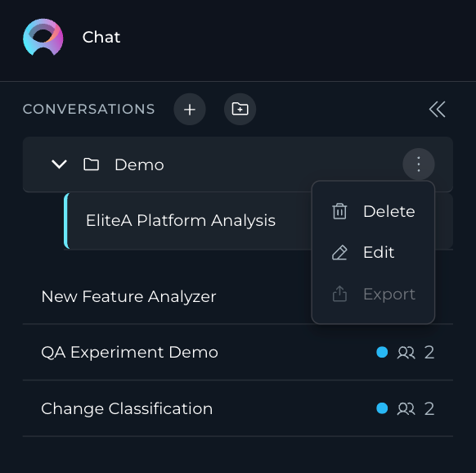This screenshot has width=476, height=473.
Task: Click the Demo folder icon
Action: [x=91, y=164]
